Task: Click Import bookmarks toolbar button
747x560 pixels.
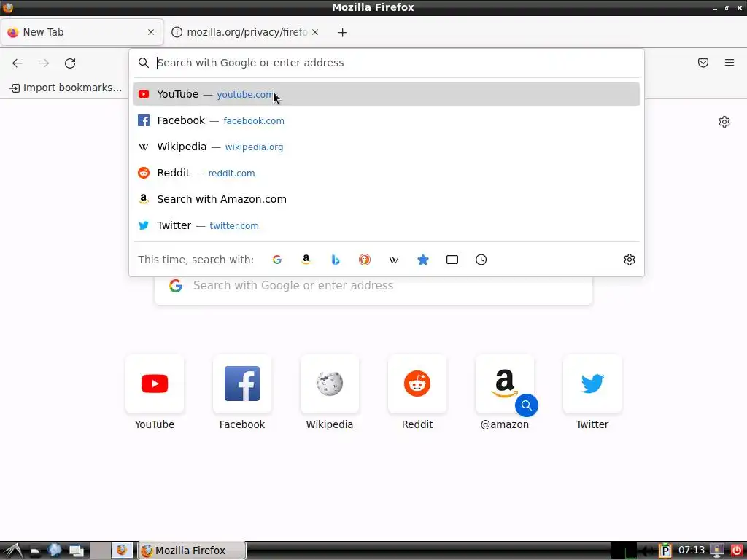Action: coord(66,87)
